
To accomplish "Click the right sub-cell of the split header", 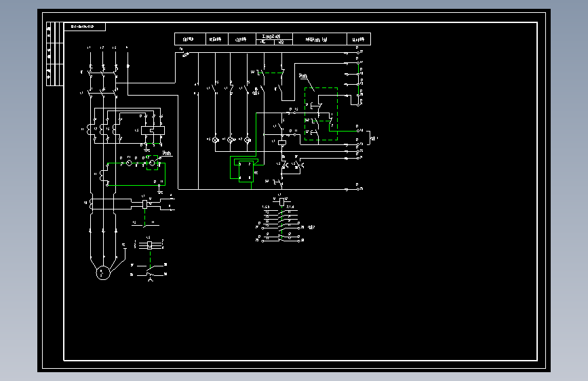I will (x=283, y=43).
